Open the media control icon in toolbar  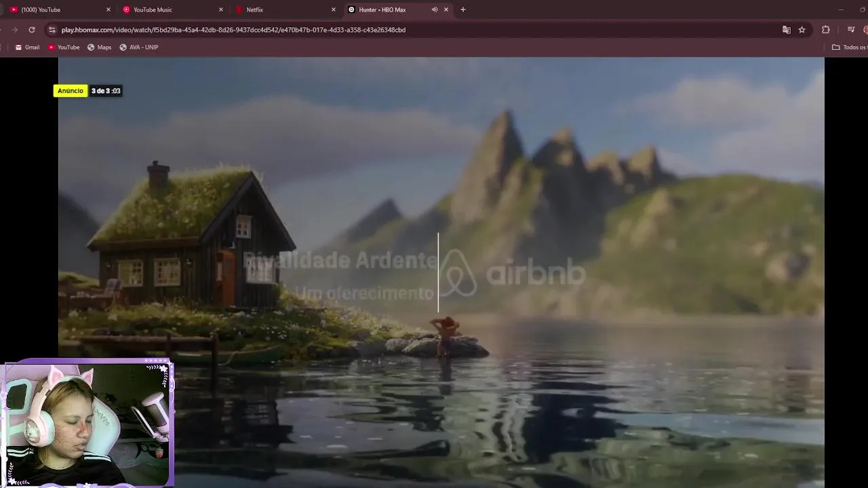tap(851, 30)
